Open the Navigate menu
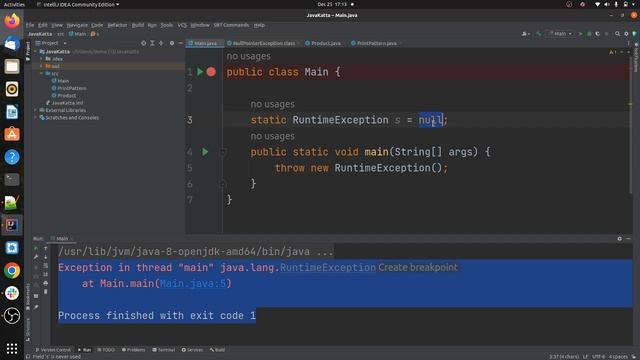 tap(77, 25)
